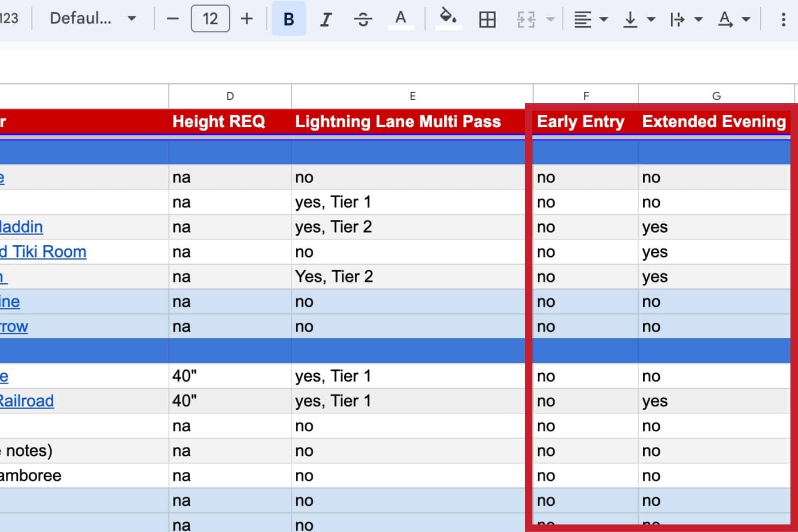Screen dimensions: 798x532
Task: Expand horizontal align dropdown arrow
Action: point(603,19)
